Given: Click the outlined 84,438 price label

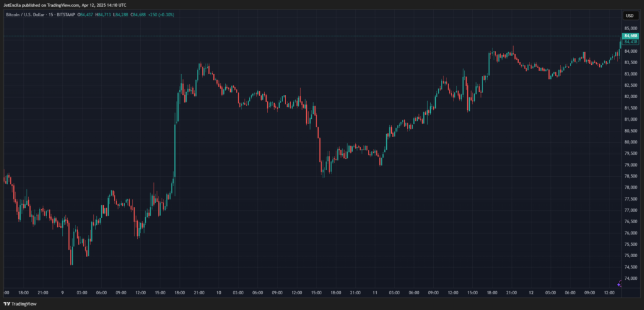Looking at the screenshot, I should pyautogui.click(x=630, y=42).
